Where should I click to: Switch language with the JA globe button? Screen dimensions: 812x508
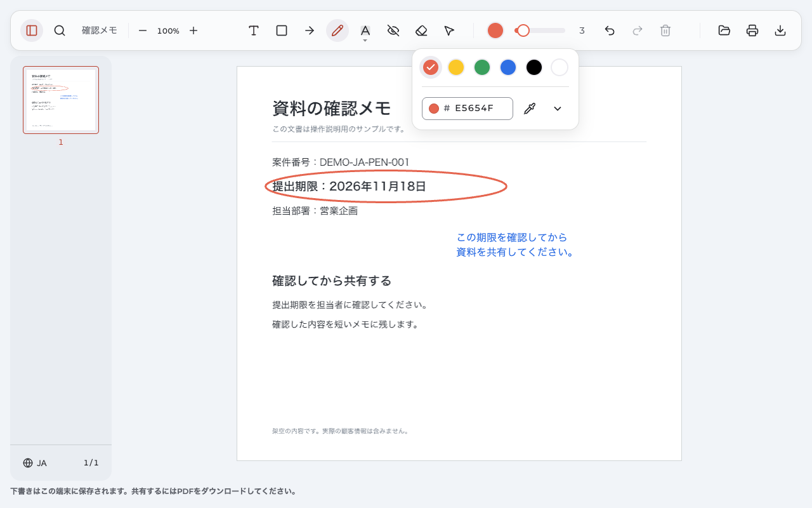click(35, 463)
